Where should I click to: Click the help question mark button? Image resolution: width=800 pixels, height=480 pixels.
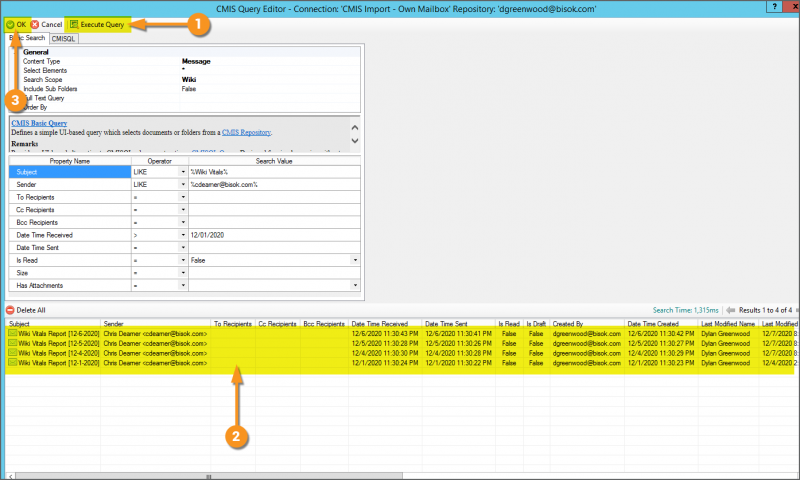774,7
